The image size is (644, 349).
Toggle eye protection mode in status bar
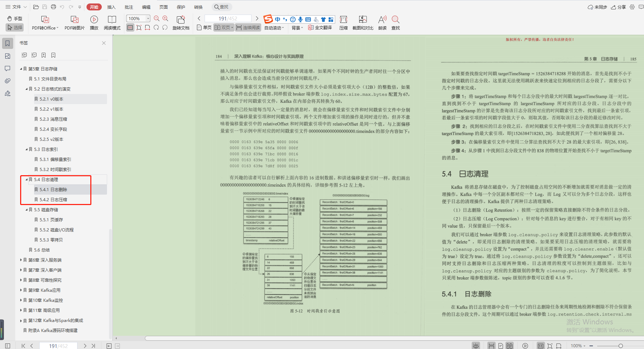[x=476, y=346]
